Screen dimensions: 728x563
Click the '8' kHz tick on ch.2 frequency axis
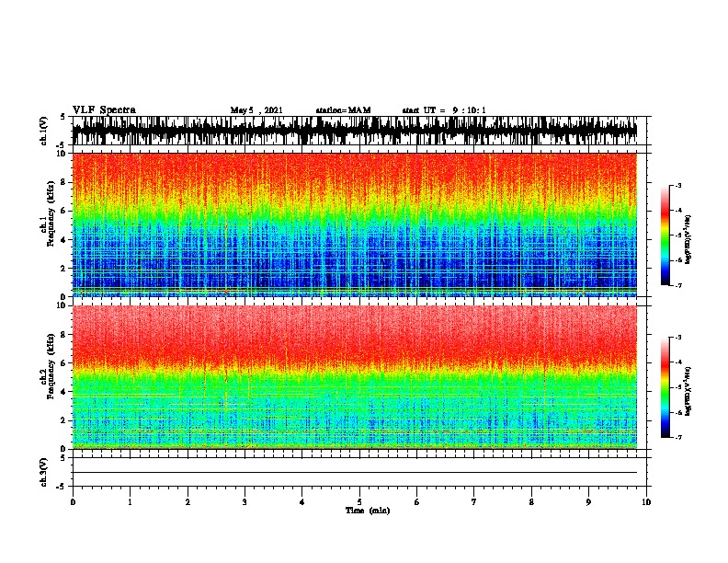point(64,335)
